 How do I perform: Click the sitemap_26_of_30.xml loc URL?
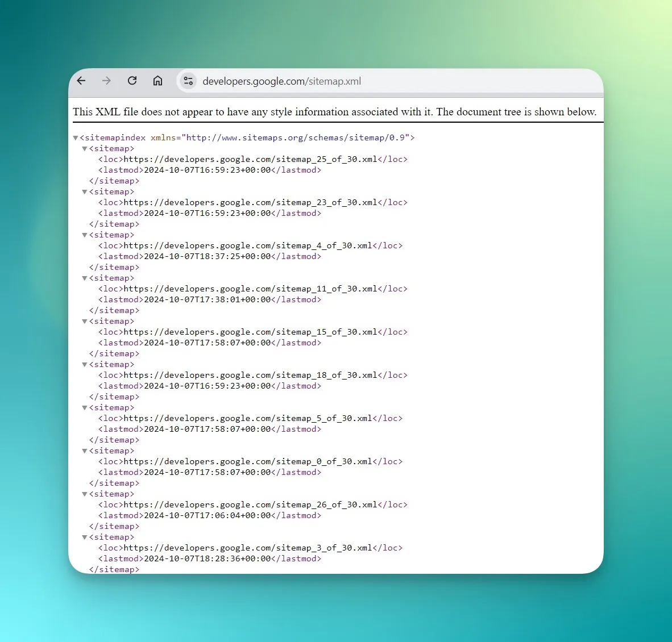point(250,505)
